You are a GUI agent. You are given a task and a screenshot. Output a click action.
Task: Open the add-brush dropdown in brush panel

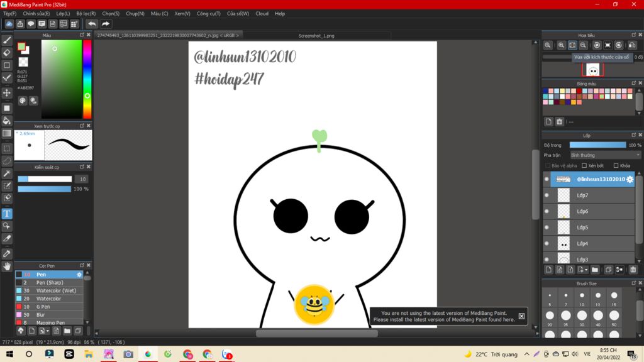43,331
